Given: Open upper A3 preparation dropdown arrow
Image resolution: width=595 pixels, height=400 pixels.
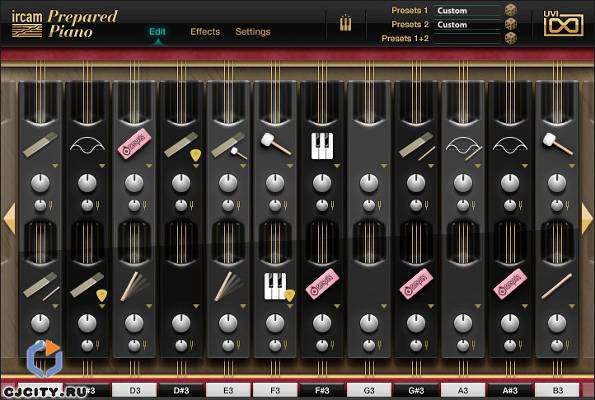Looking at the screenshot, I should (478, 166).
